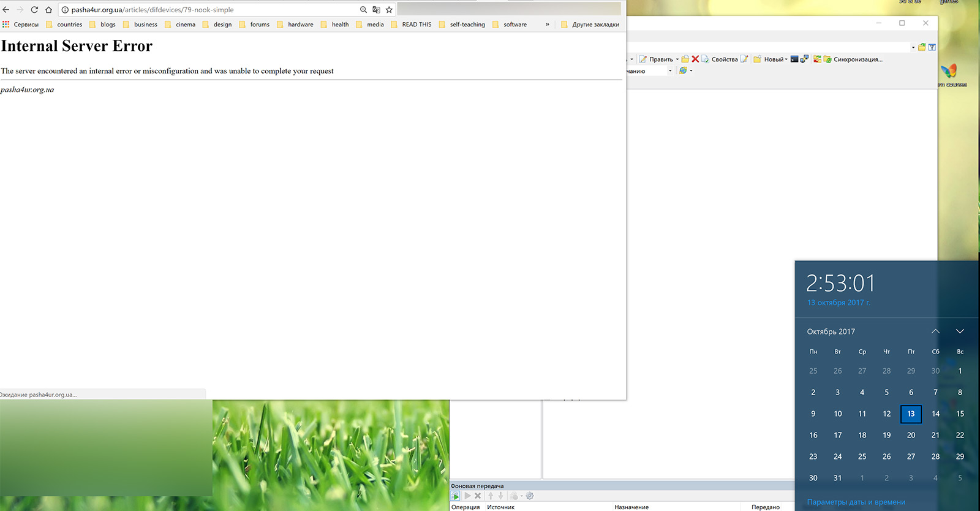This screenshot has height=511, width=980.
Task: Open the hardware bookmark folder
Action: tap(295, 25)
